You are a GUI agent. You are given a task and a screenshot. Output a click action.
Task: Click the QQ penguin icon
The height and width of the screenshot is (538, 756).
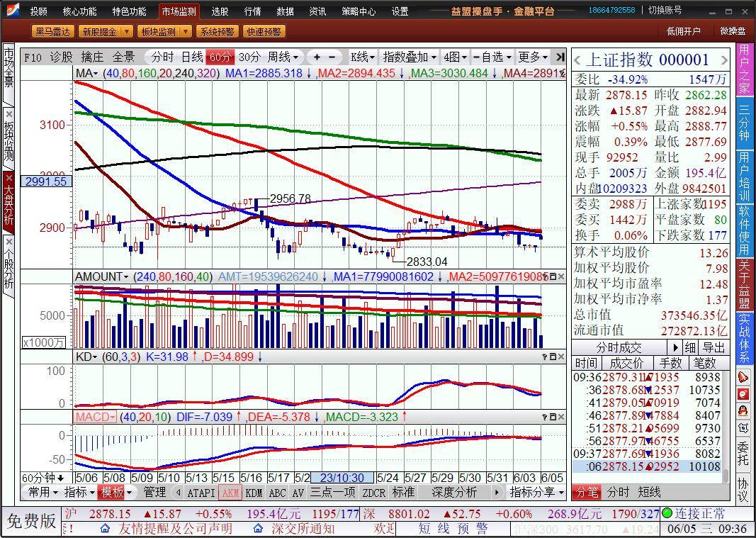743,411
